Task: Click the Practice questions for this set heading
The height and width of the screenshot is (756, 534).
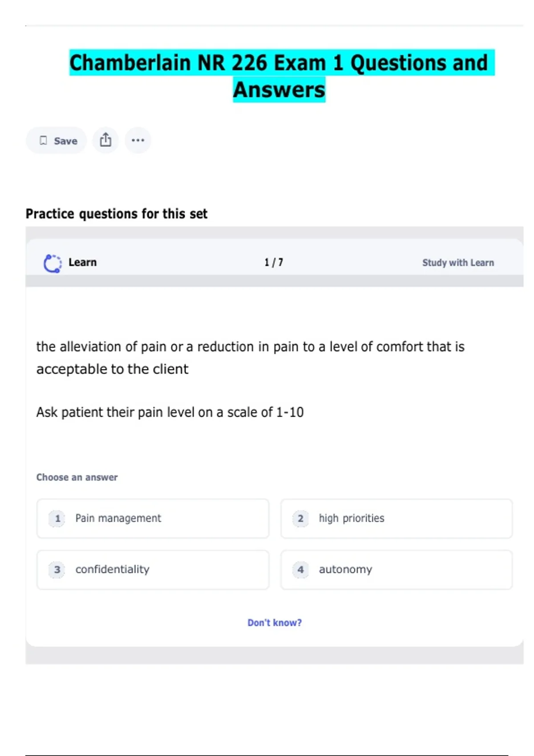Action: coord(117,214)
